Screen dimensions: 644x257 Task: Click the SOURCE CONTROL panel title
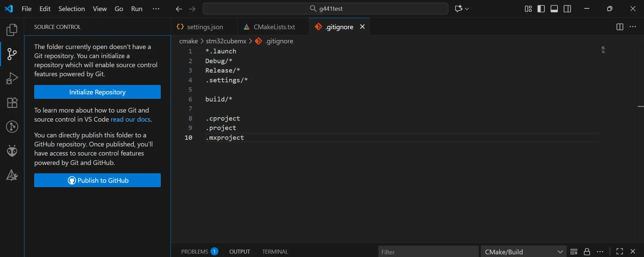pos(57,27)
